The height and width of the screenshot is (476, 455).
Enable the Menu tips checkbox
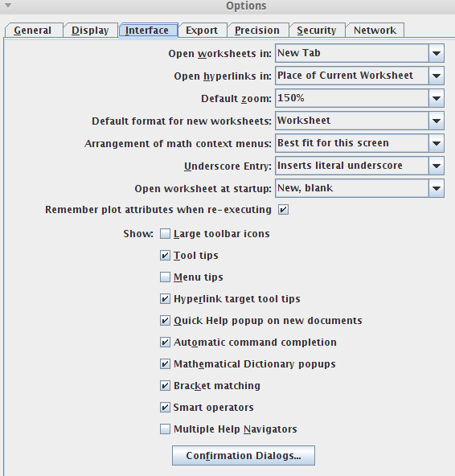point(165,277)
